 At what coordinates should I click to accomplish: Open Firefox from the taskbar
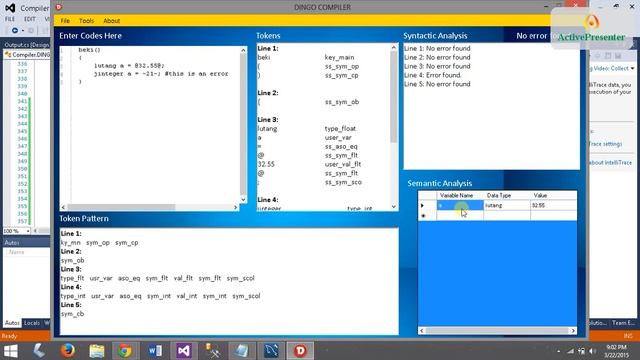68,351
